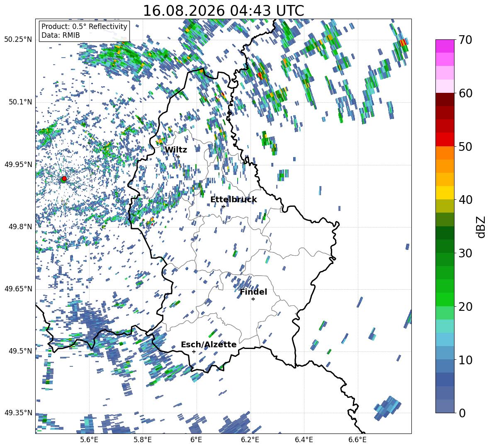Select the Findel city label
The image size is (491, 448).
(x=253, y=292)
